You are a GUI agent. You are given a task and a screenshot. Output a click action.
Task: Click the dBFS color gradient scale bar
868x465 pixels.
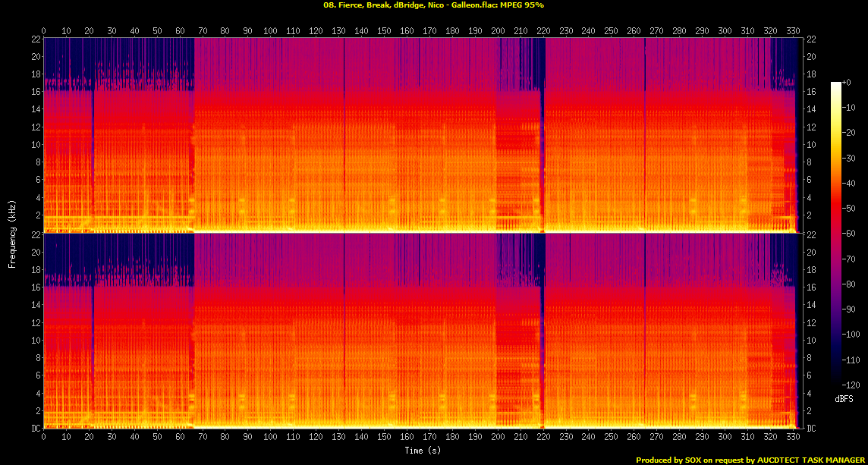tap(836, 233)
